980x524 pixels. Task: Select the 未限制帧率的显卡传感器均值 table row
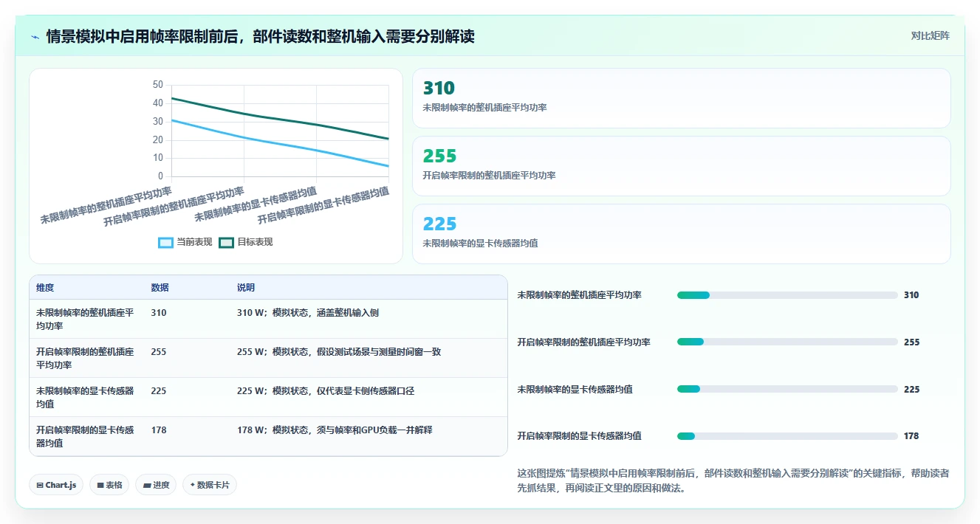coord(268,397)
